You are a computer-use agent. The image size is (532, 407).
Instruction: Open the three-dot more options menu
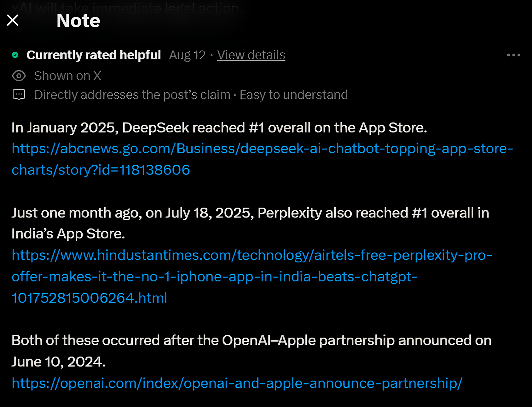(x=513, y=55)
